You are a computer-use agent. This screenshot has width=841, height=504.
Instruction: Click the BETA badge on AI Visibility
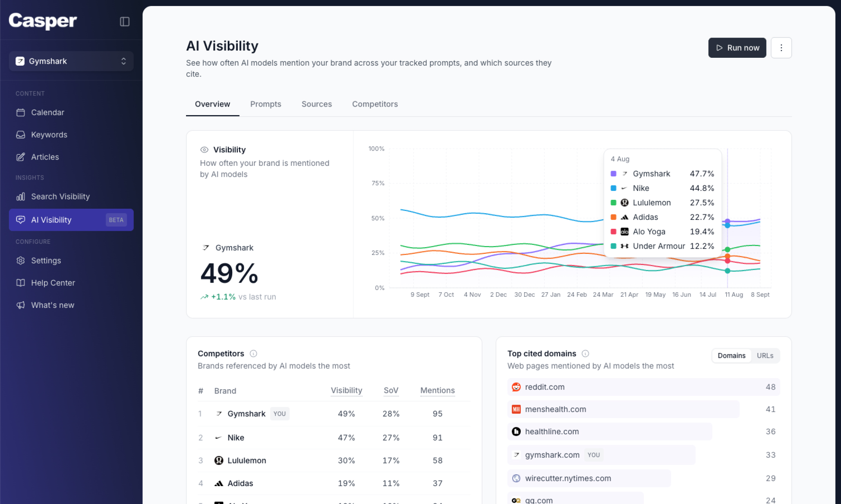[x=116, y=220]
